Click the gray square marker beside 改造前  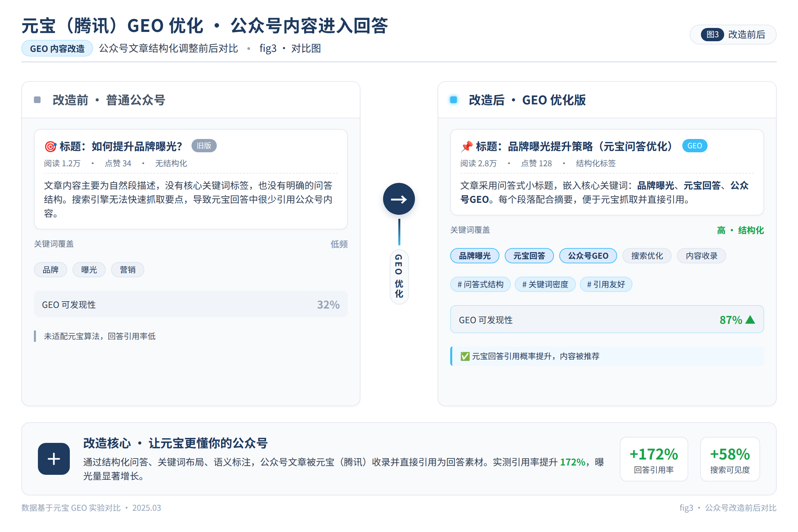tap(37, 100)
